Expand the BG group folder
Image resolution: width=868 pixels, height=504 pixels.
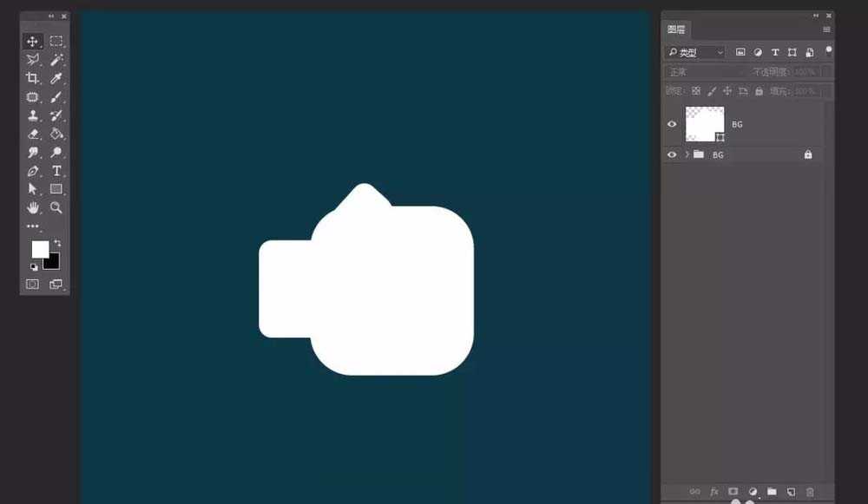pos(687,155)
